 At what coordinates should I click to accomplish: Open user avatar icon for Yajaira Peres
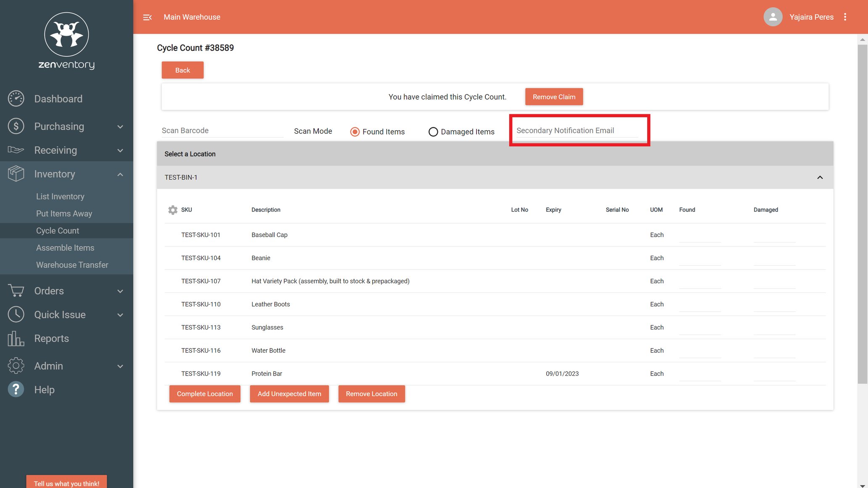(773, 17)
